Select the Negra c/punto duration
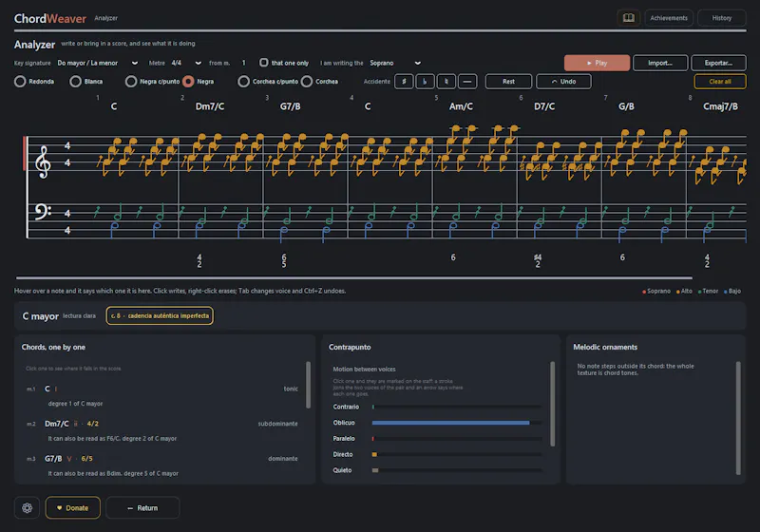Screen dimensions: 760x532 click(131, 82)
